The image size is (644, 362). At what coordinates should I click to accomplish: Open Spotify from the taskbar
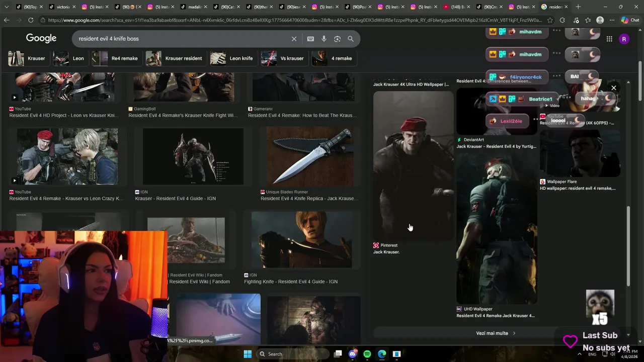(367, 354)
